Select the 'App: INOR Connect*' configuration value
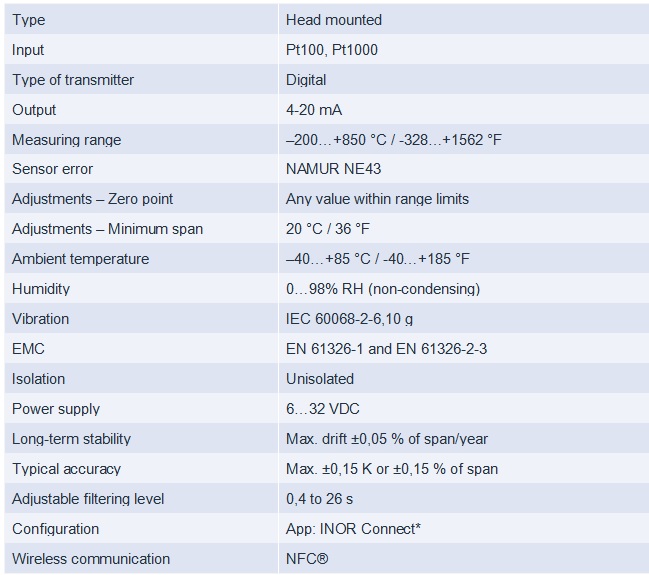 [353, 529]
